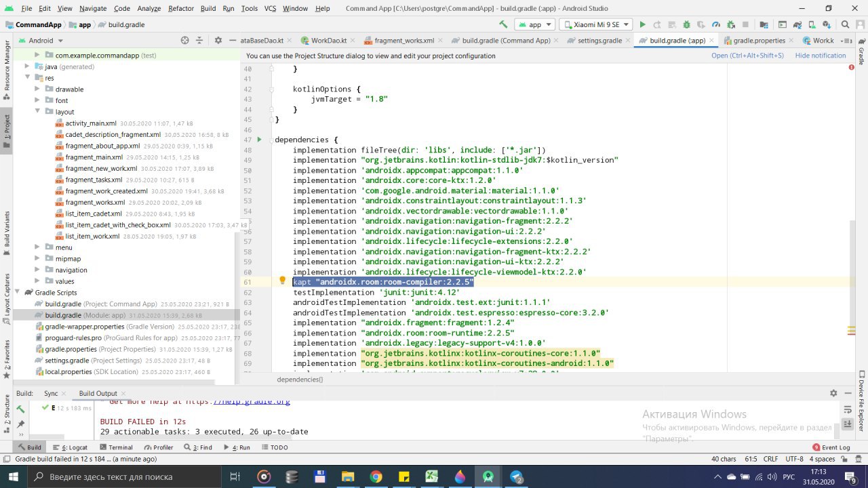Collapse the layout folder in project tree
Image resolution: width=868 pixels, height=488 pixels.
pyautogui.click(x=39, y=112)
